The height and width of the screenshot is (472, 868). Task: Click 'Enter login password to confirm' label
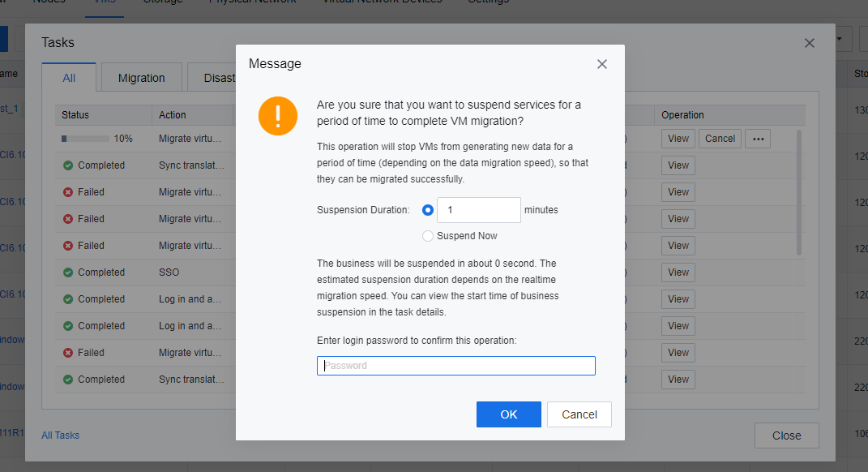[x=417, y=341]
